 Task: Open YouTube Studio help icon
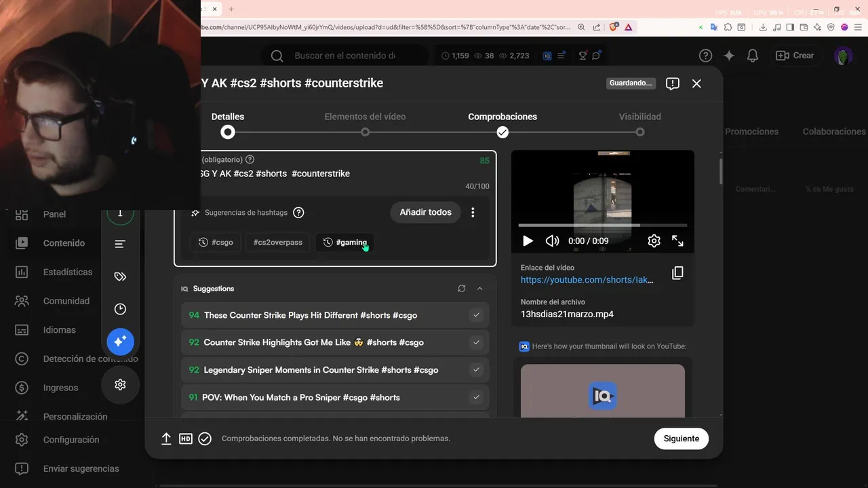[x=706, y=56]
